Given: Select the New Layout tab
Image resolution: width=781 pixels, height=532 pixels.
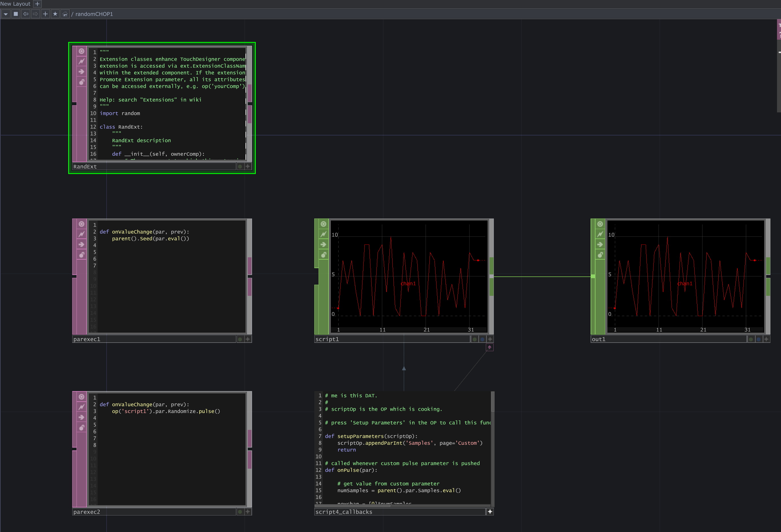Looking at the screenshot, I should [x=15, y=4].
